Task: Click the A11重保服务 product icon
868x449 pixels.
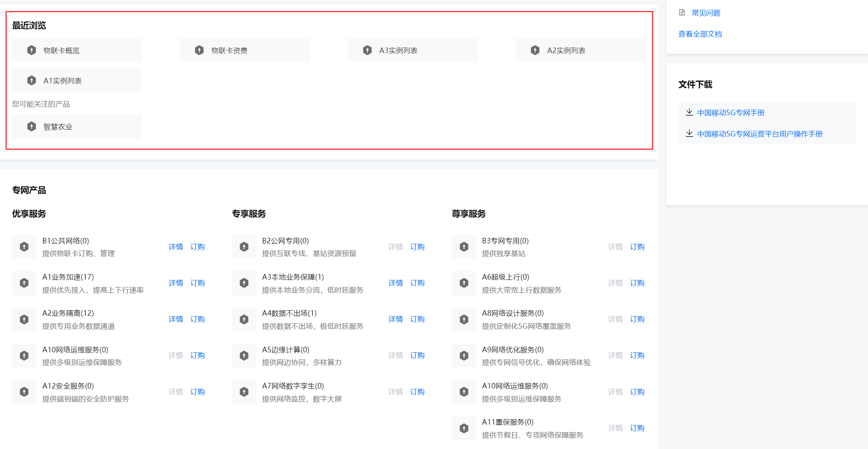Action: coord(464,428)
